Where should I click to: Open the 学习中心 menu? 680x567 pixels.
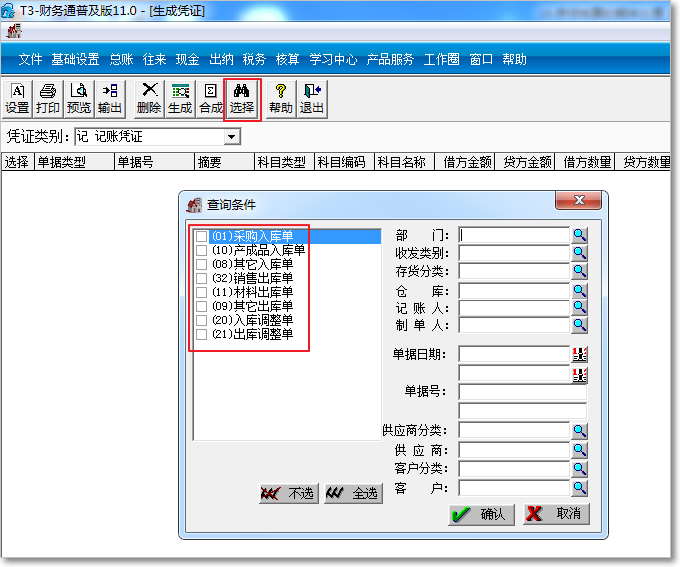tap(333, 59)
